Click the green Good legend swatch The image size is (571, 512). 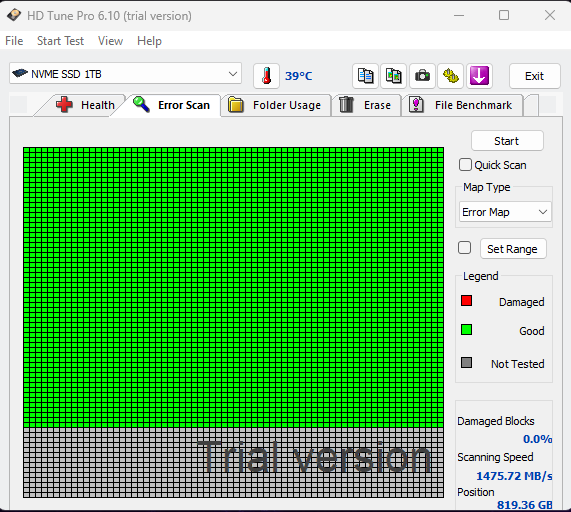(466, 330)
